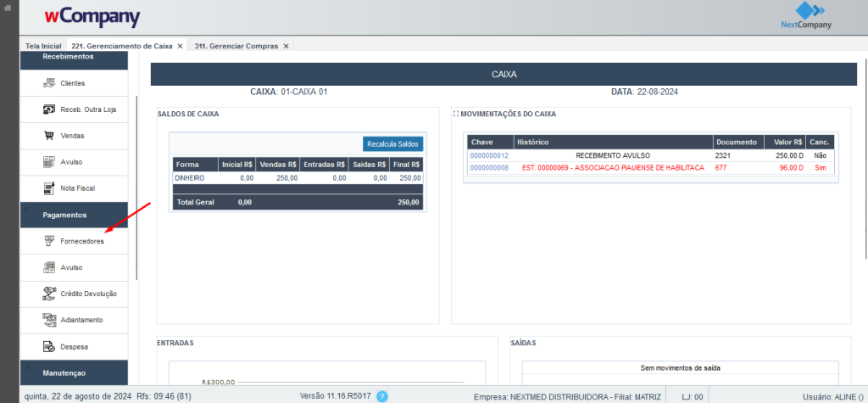Open Despesa in the Pagamentos section
Image resolution: width=868 pixels, height=403 pixels.
pyautogui.click(x=74, y=346)
